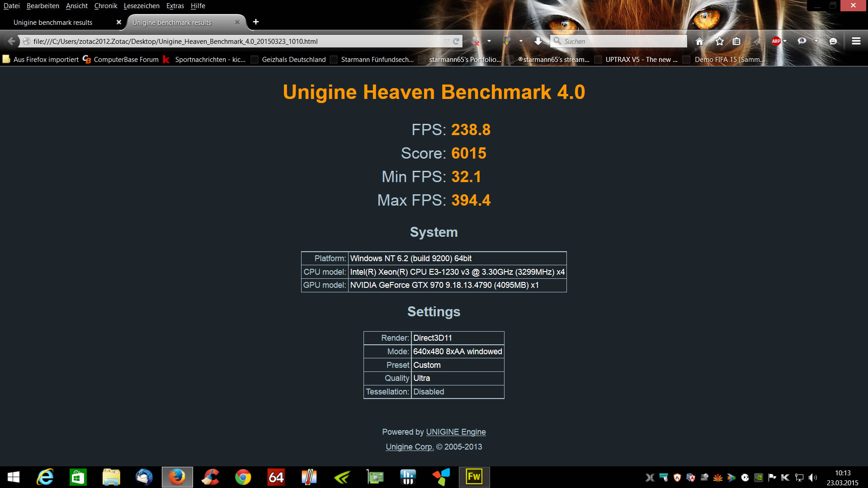This screenshot has width=868, height=488.
Task: Open Google Chrome from the taskbar
Action: click(243, 477)
